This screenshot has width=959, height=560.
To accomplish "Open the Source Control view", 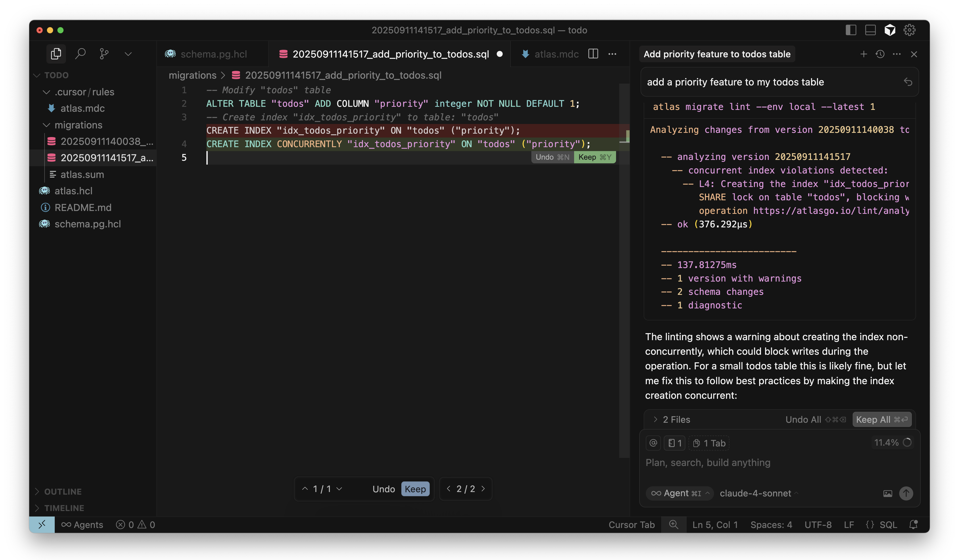I will point(104,54).
